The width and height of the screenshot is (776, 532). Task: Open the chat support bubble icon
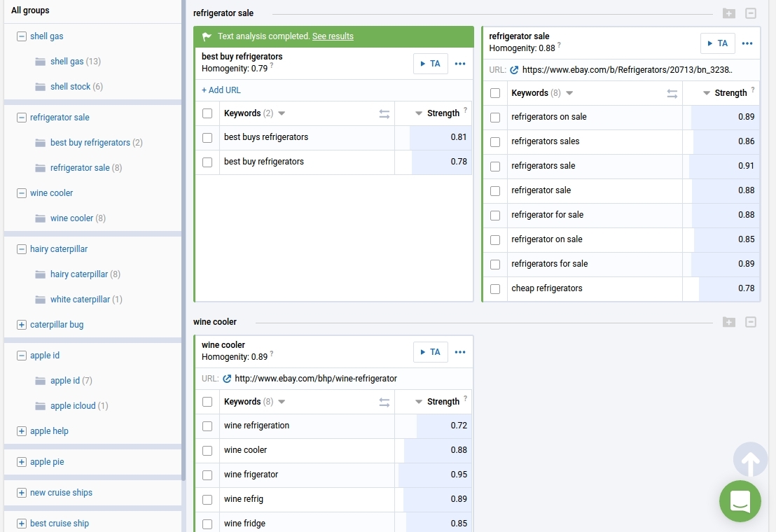(740, 501)
